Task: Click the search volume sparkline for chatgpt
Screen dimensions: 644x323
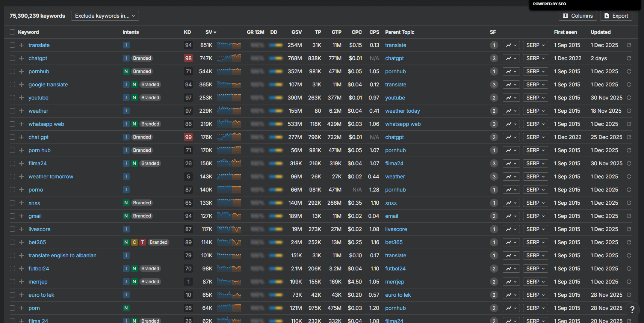Action: 229,58
